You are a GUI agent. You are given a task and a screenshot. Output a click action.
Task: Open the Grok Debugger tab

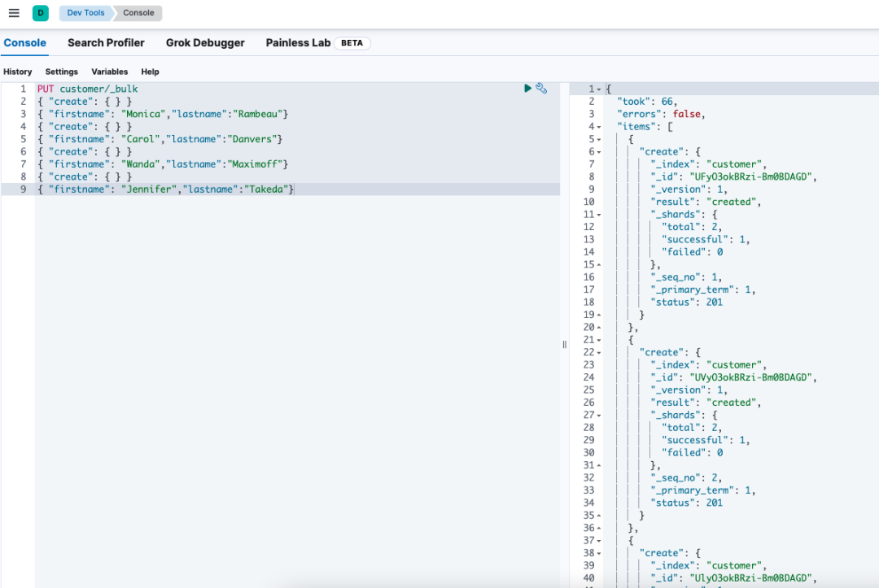click(205, 42)
